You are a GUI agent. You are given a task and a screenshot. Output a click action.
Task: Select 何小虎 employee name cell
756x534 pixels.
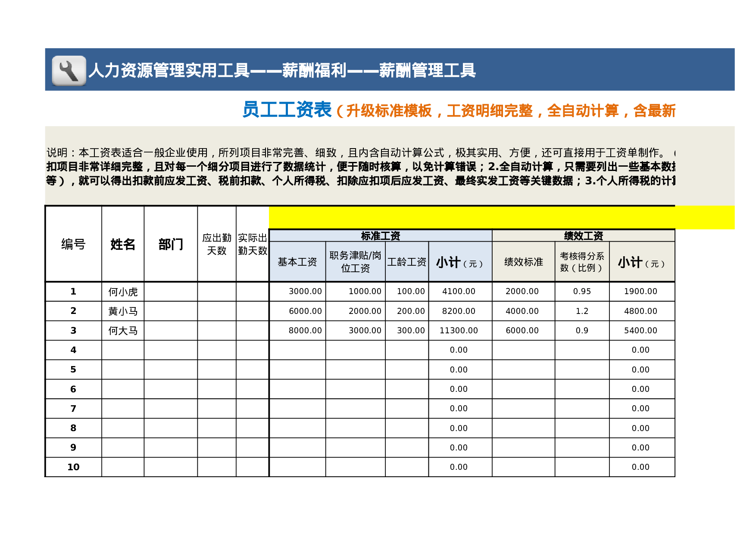pos(122,291)
